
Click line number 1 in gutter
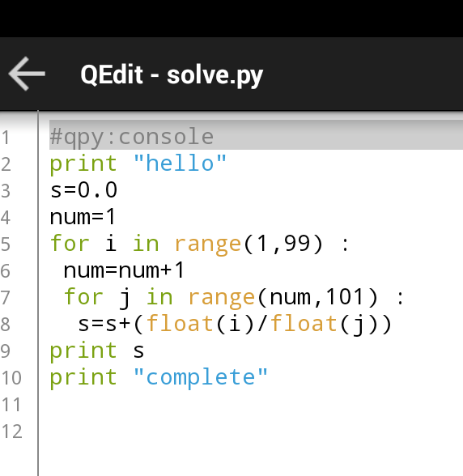point(6,138)
